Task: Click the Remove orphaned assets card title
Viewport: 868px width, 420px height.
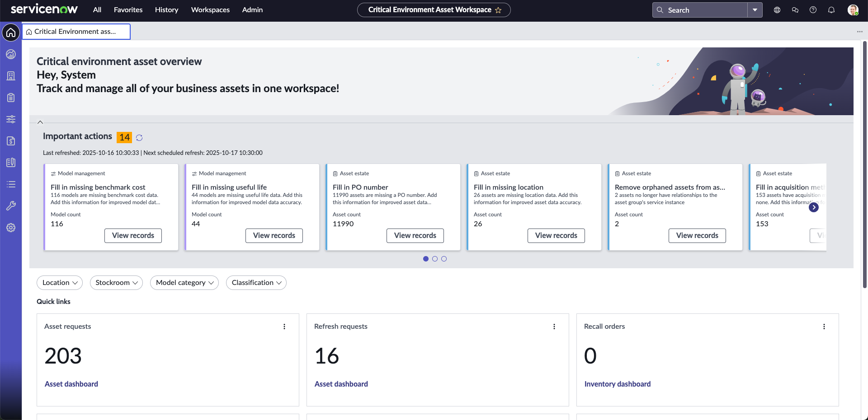Action: pyautogui.click(x=670, y=187)
